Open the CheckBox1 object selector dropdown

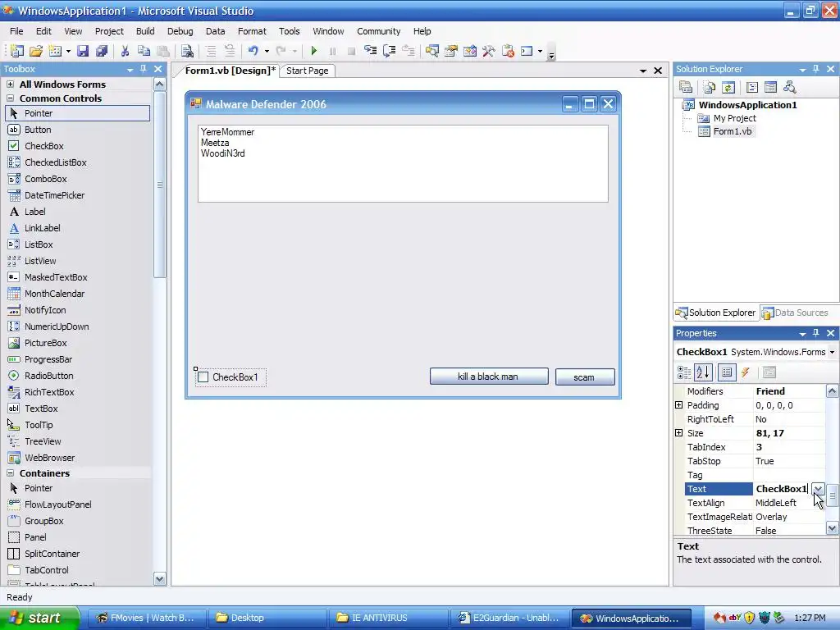[x=832, y=352]
